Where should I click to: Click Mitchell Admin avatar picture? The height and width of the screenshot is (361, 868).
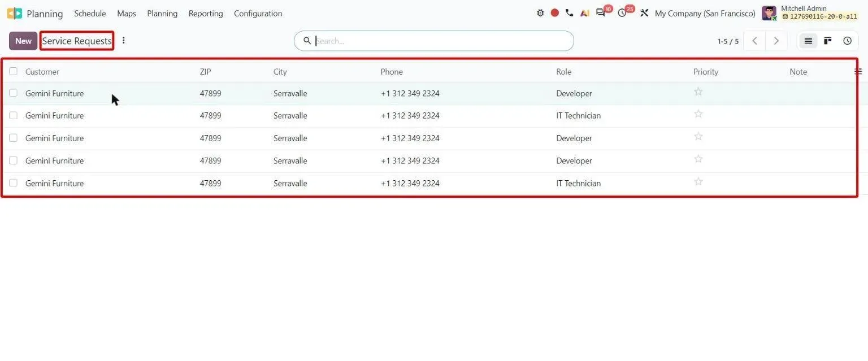point(769,13)
